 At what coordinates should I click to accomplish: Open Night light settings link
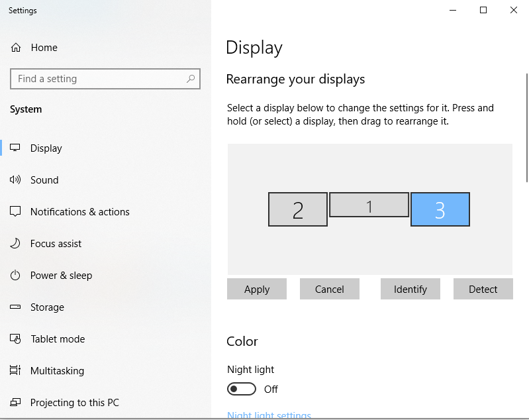tap(269, 415)
